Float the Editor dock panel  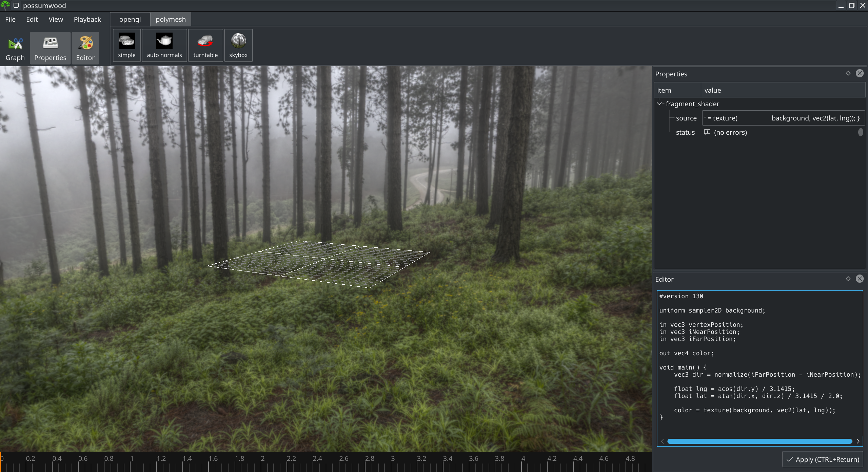[x=848, y=279]
